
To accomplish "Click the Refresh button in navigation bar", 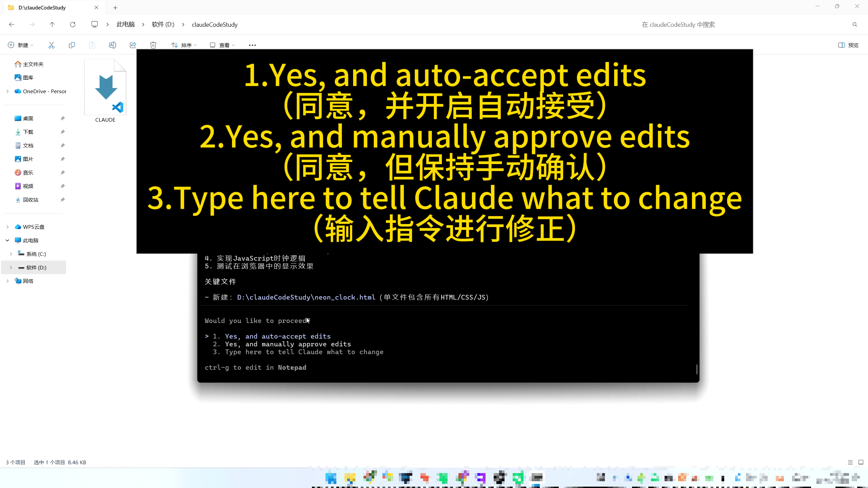I will tap(73, 24).
